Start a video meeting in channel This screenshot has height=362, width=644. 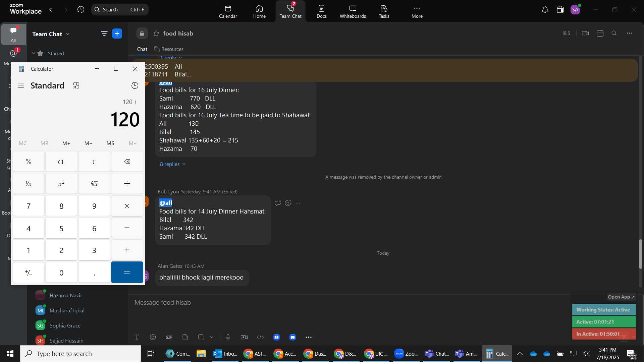pos(585,33)
